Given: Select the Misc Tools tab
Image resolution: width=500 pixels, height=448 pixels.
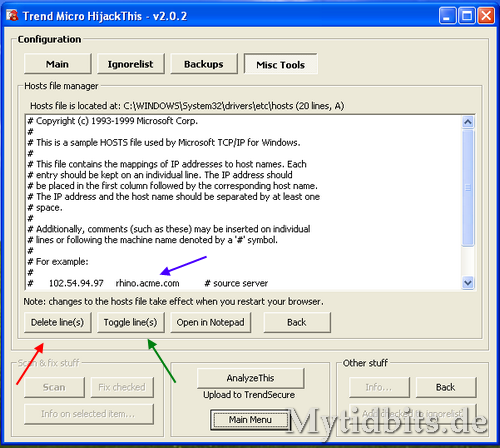Looking at the screenshot, I should tap(281, 64).
